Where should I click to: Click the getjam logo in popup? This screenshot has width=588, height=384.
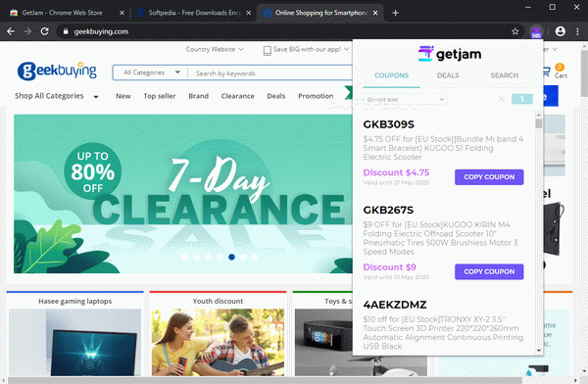tap(450, 54)
